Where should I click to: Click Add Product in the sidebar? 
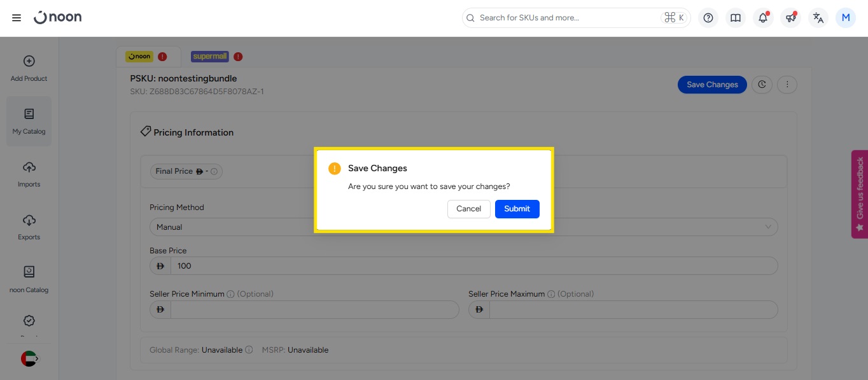pyautogui.click(x=29, y=68)
